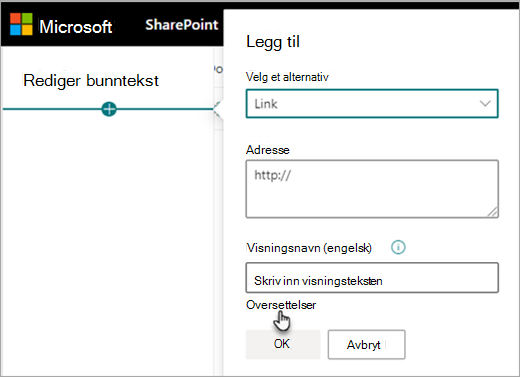Click the Rediger bunntekst heading
The image size is (520, 377).
click(x=91, y=81)
